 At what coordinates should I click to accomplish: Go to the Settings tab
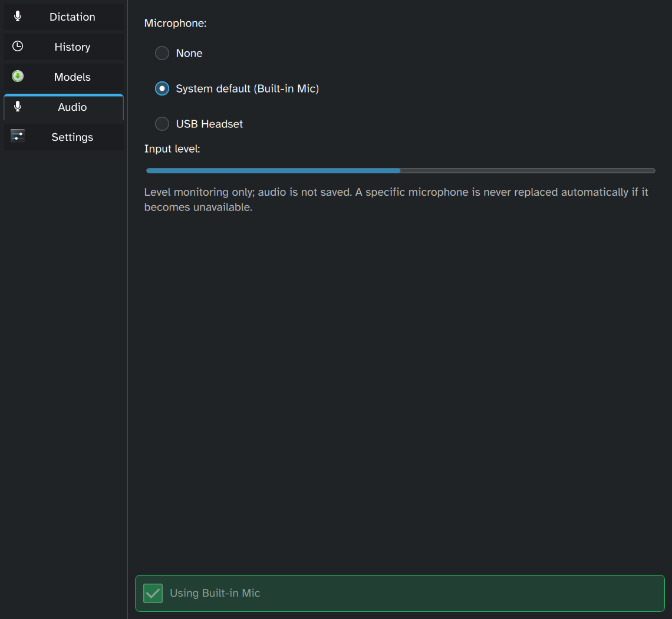click(64, 137)
